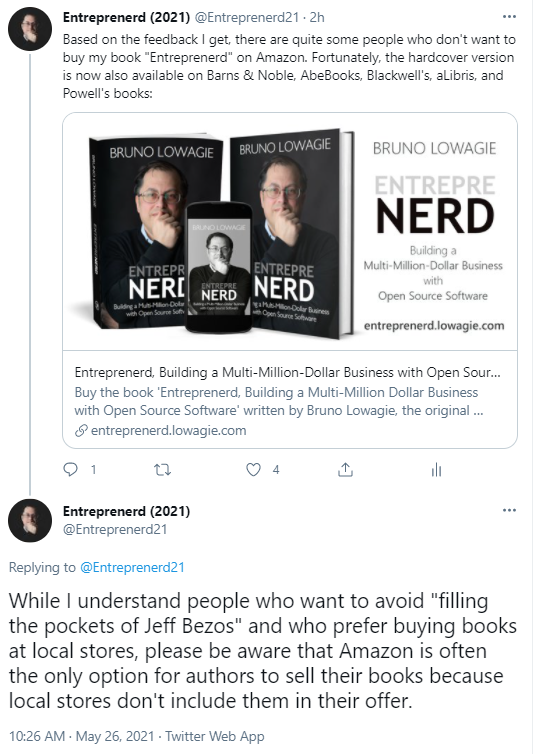Click the @Entreprenerd21 mention in Replying to
535x754 pixels.
pyautogui.click(x=132, y=567)
